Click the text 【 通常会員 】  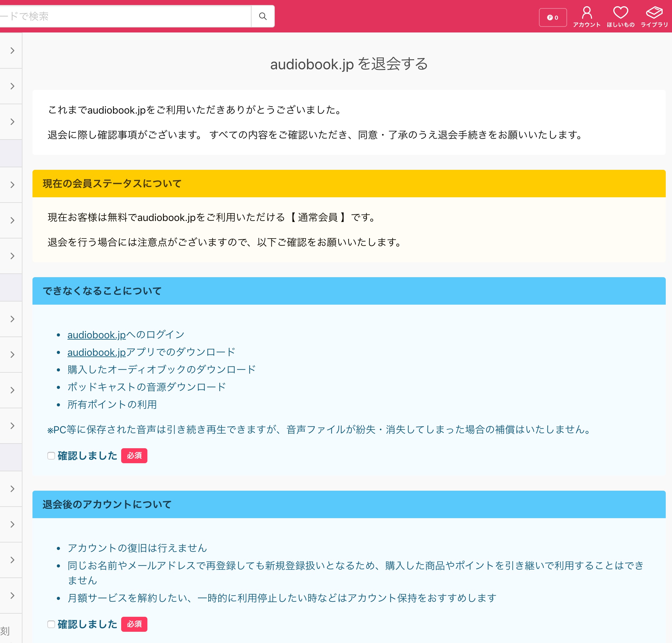pyautogui.click(x=318, y=217)
